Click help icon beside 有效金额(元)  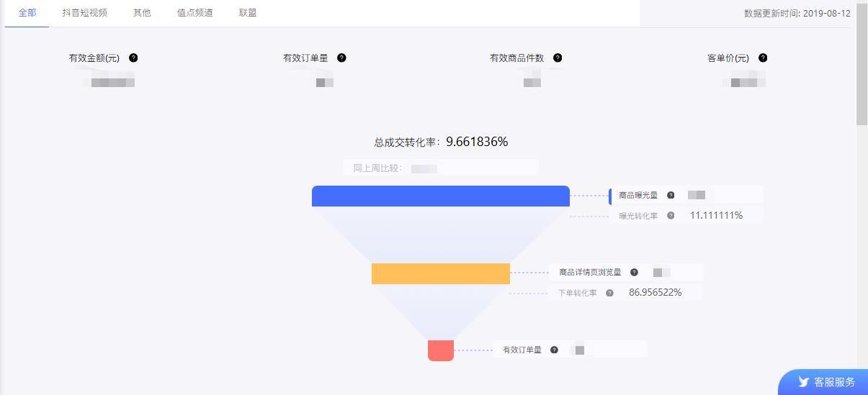[x=133, y=58]
